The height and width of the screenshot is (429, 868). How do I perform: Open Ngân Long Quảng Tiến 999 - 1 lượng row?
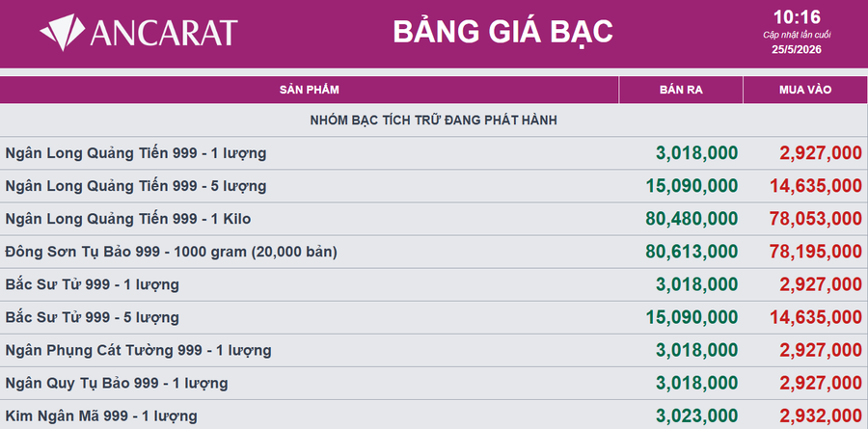tap(433, 153)
